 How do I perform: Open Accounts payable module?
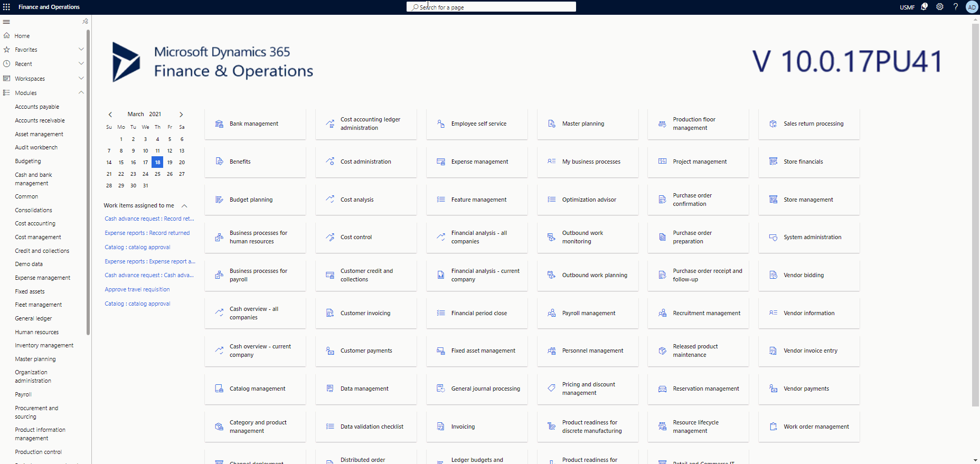[x=37, y=107]
